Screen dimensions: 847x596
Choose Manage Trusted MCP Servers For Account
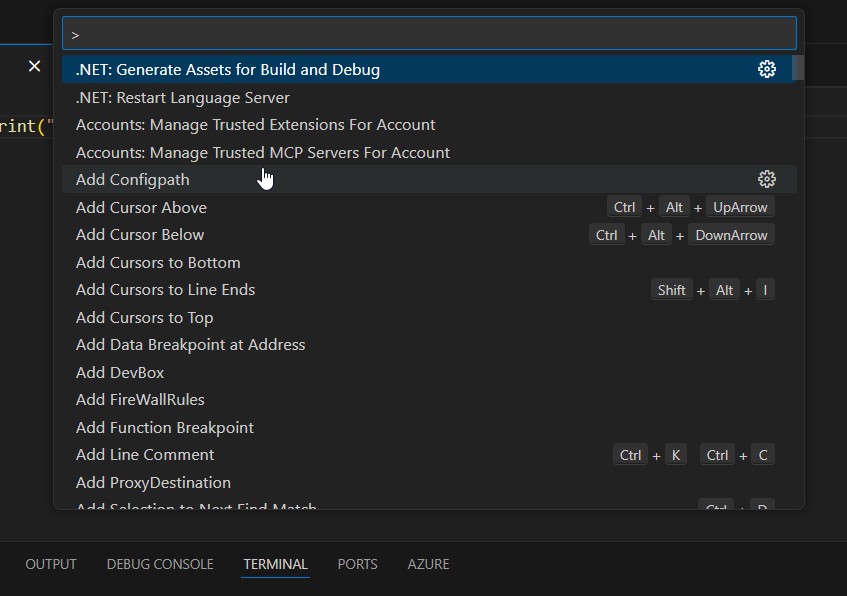[x=263, y=153]
